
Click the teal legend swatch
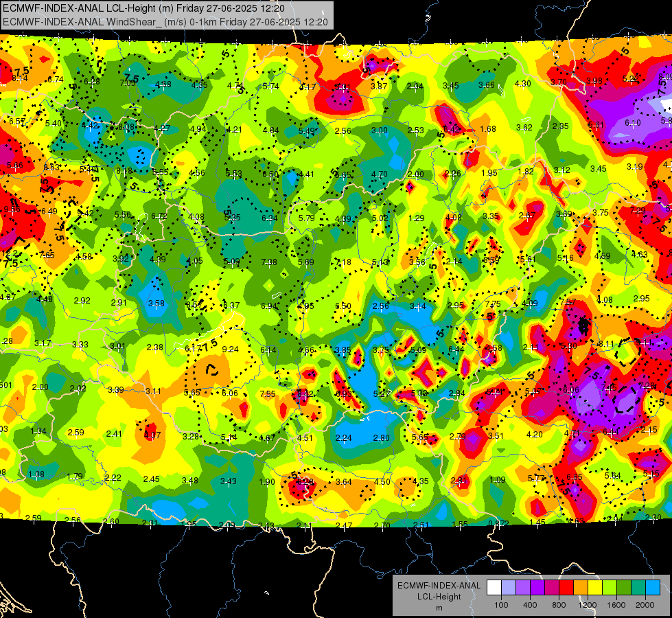(x=638, y=588)
